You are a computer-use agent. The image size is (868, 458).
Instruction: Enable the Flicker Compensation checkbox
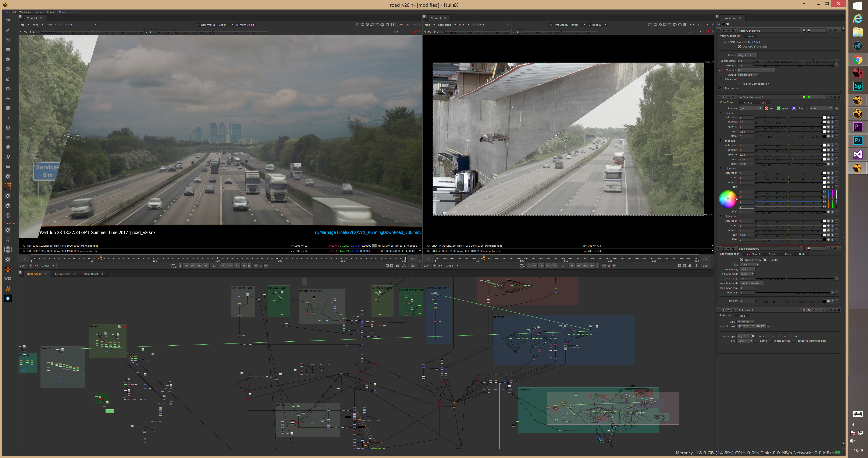(x=739, y=84)
